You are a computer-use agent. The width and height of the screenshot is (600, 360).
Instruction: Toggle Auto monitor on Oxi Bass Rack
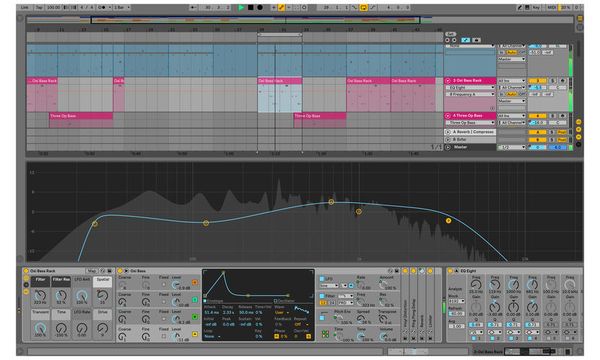pyautogui.click(x=512, y=94)
